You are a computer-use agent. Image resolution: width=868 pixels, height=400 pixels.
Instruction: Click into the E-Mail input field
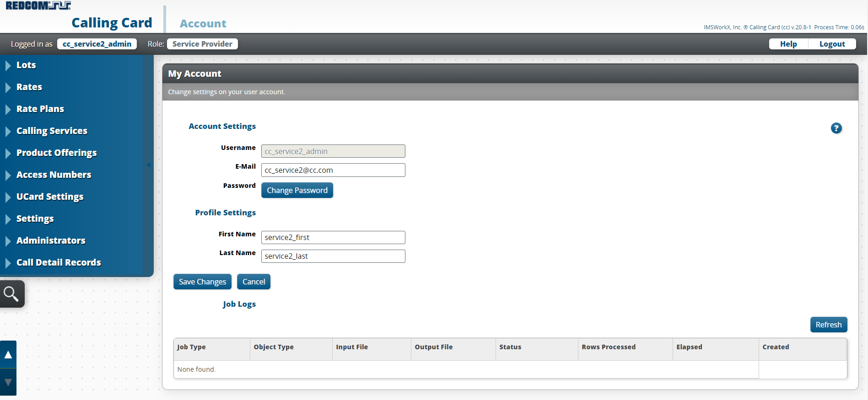(x=333, y=170)
